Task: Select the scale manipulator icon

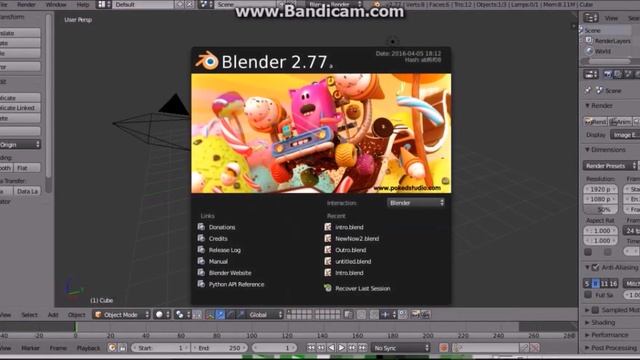Action: click(x=241, y=314)
